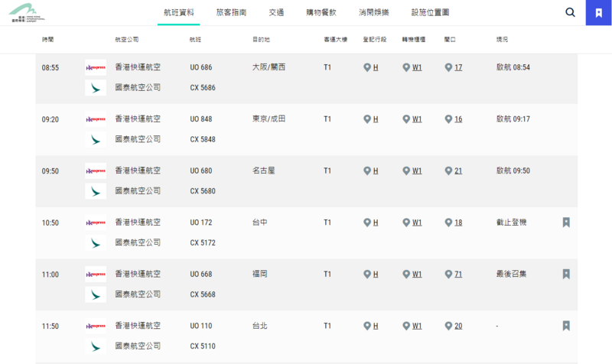Screen dimensions: 612x364
Task: Bookmark flight UO 668 to 福岡
Action: click(566, 274)
